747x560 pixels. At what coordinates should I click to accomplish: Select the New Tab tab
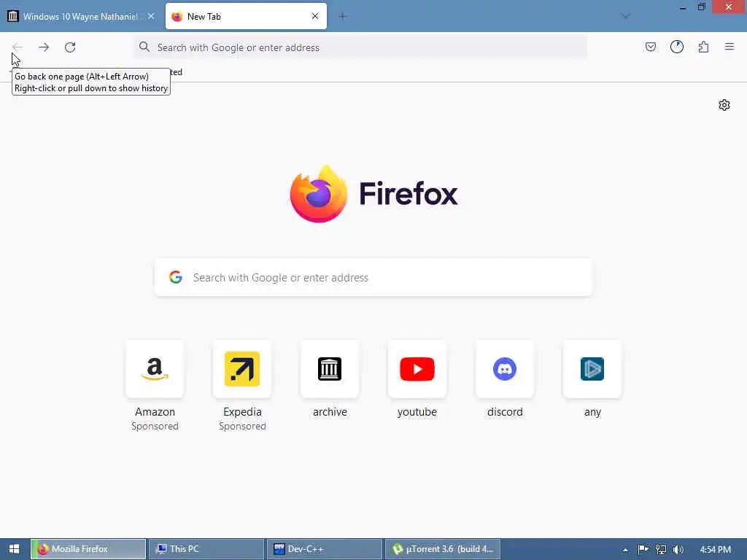click(246, 16)
